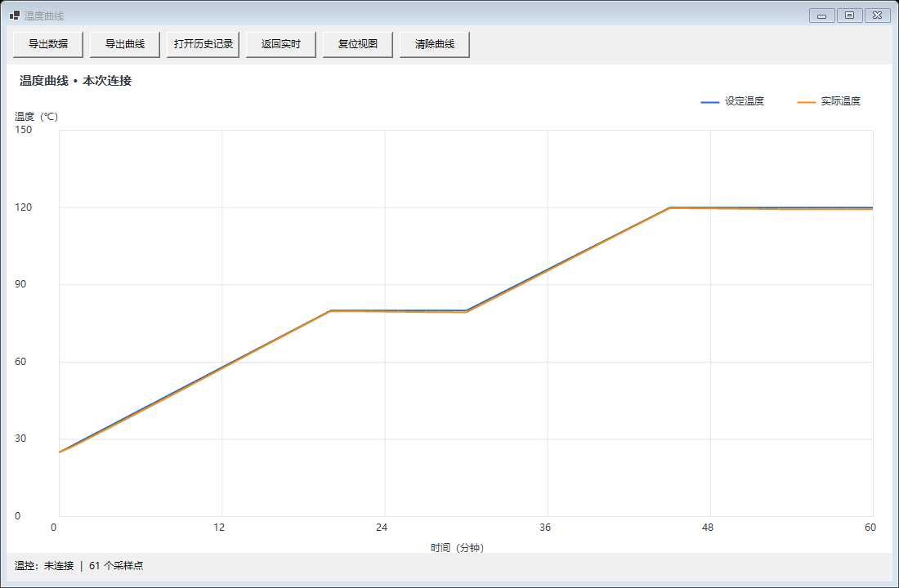Screen dimensions: 899x588
Task: Click the 温度曲线 window title text
Action: 44,16
